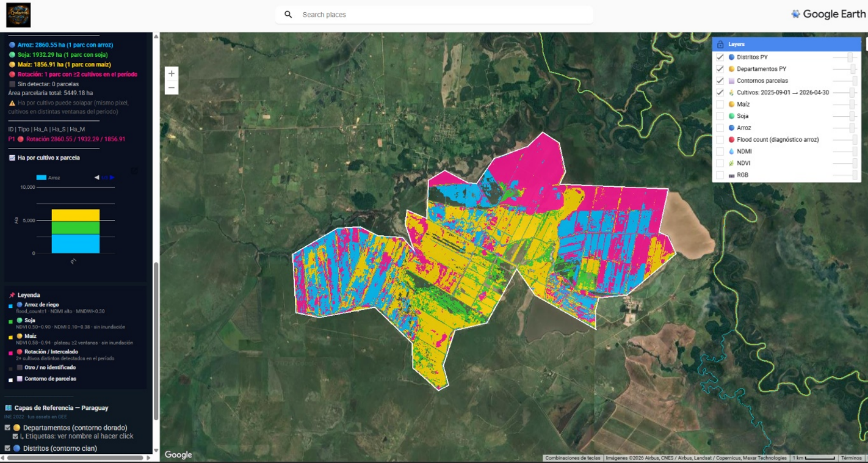Click the app logo in top-left corner
The height and width of the screenshot is (463, 868).
tap(18, 15)
